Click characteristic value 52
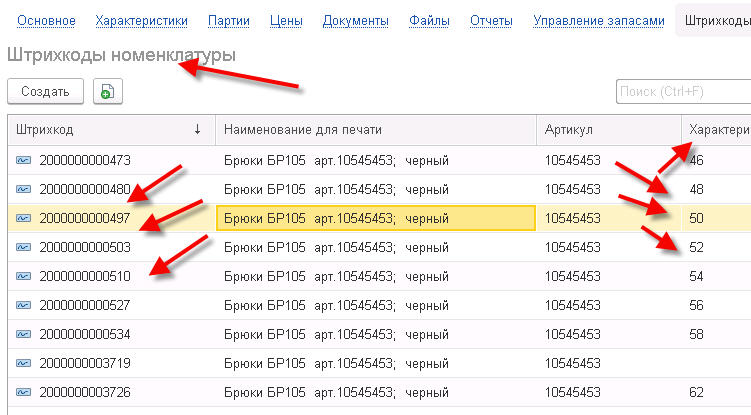 [x=696, y=247]
